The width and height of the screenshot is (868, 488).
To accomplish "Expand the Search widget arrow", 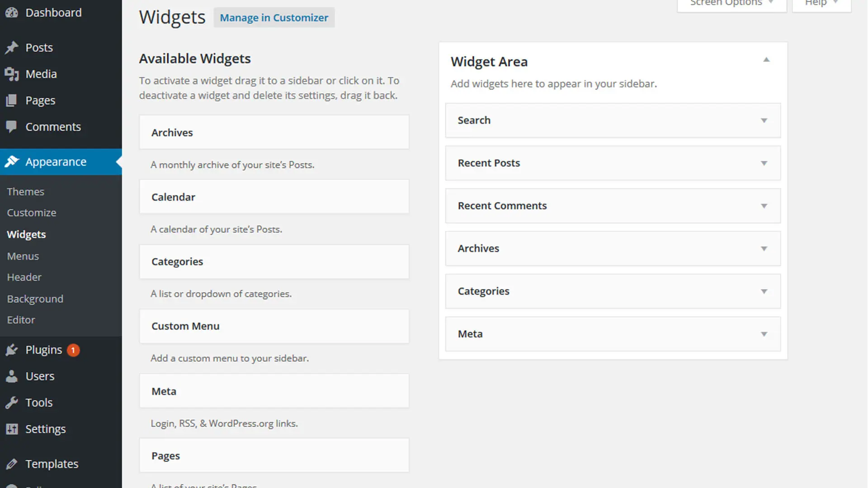I will coord(764,121).
